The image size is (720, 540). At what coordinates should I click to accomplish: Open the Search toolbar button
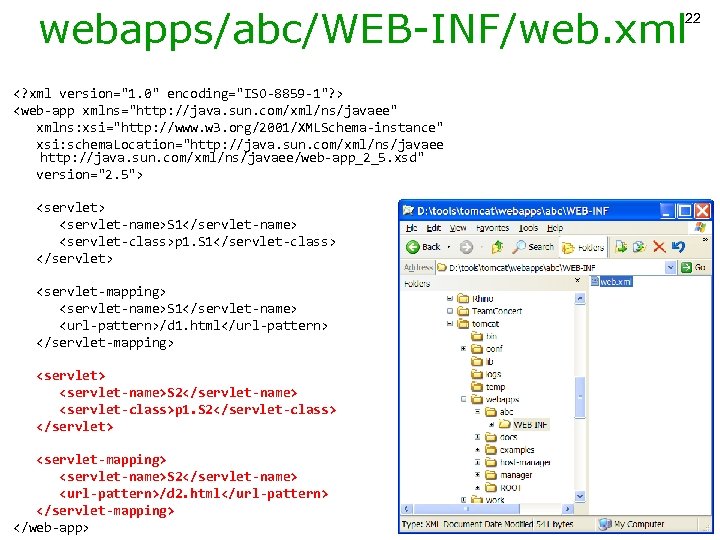[x=533, y=247]
